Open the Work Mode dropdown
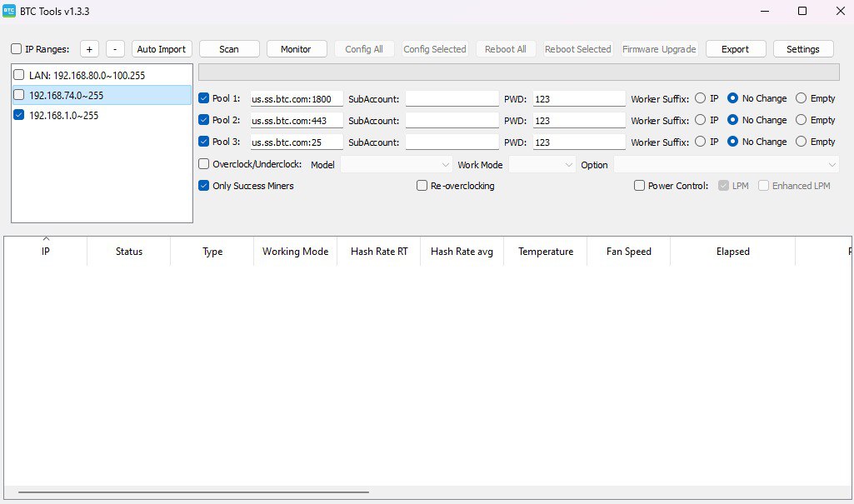 [542, 165]
